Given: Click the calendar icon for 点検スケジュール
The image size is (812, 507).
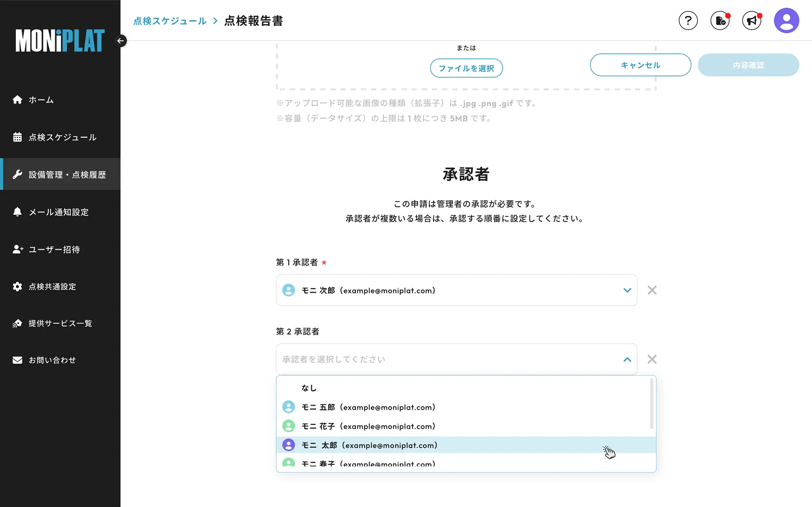Looking at the screenshot, I should (x=17, y=137).
